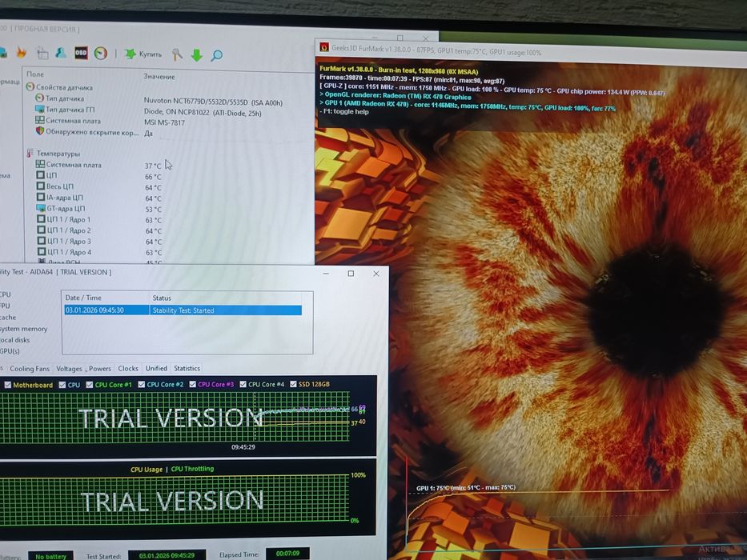The height and width of the screenshot is (560, 747).
Task: Maximize the AIDA64 stability test window
Action: (x=351, y=274)
